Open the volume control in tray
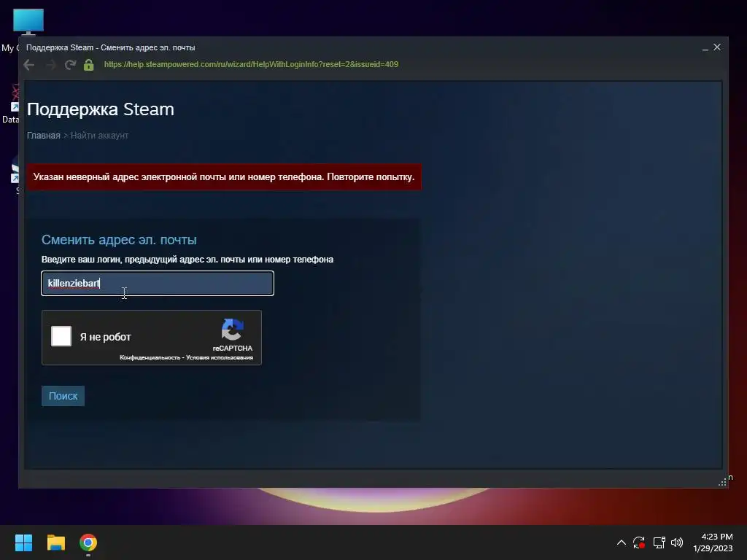This screenshot has width=747, height=560. [677, 542]
